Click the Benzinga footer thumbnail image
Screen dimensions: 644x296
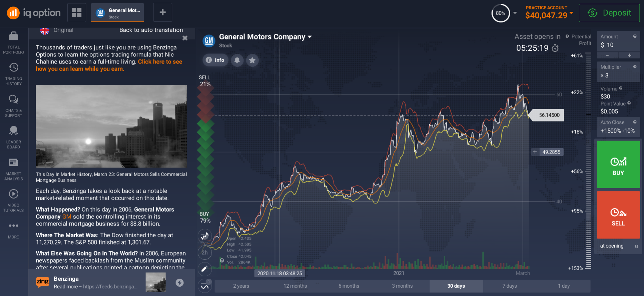pos(156,282)
